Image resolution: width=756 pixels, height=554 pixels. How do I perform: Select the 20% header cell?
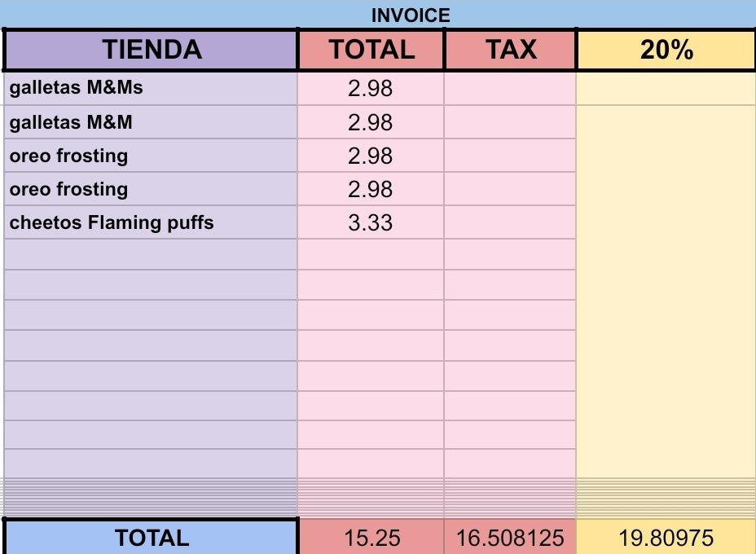click(x=666, y=50)
